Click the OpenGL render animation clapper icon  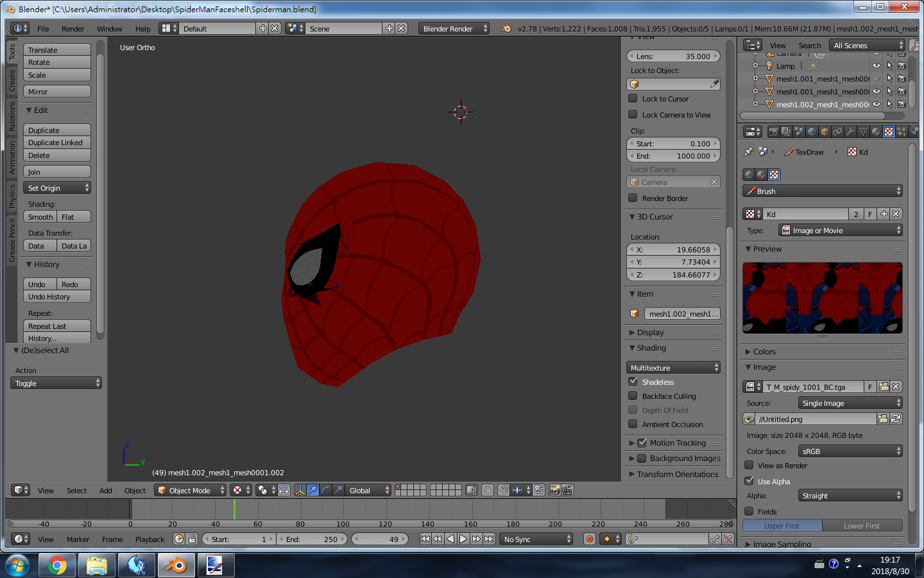click(567, 490)
